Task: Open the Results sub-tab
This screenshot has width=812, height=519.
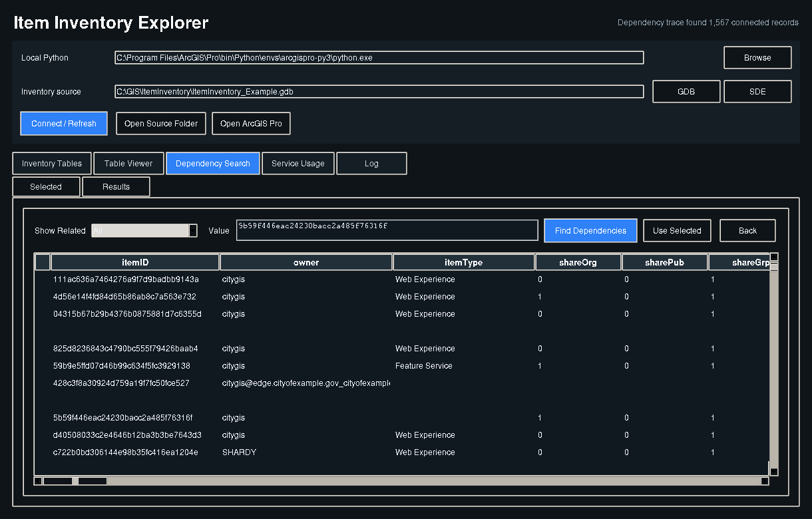Action: pos(116,187)
